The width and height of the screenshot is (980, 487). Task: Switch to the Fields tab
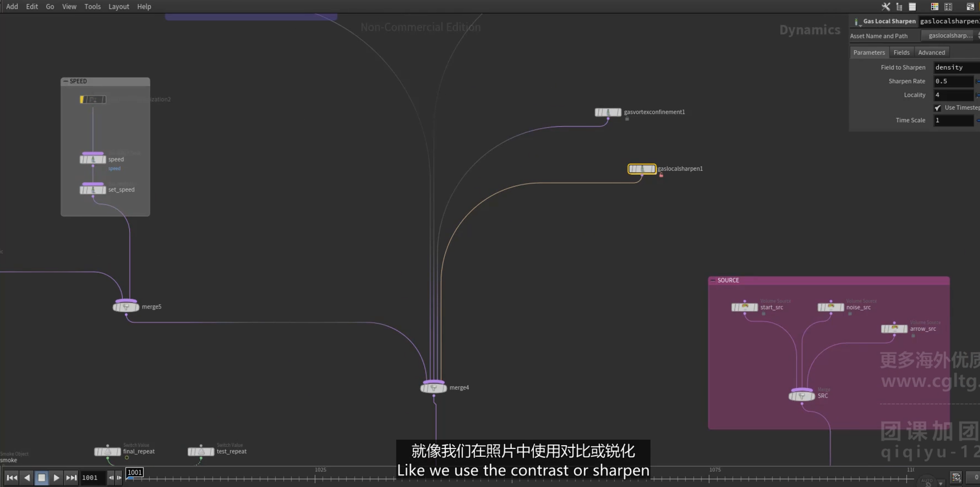(x=901, y=53)
